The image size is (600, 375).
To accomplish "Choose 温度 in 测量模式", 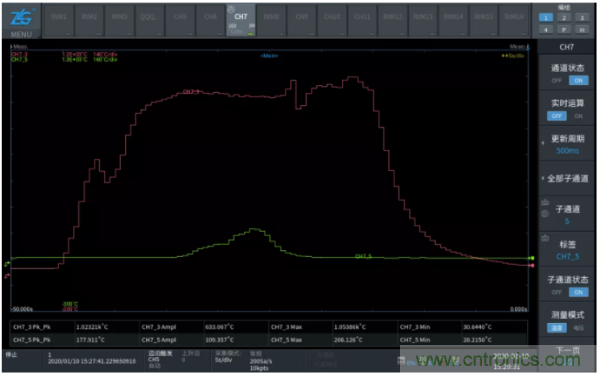I will [x=556, y=328].
